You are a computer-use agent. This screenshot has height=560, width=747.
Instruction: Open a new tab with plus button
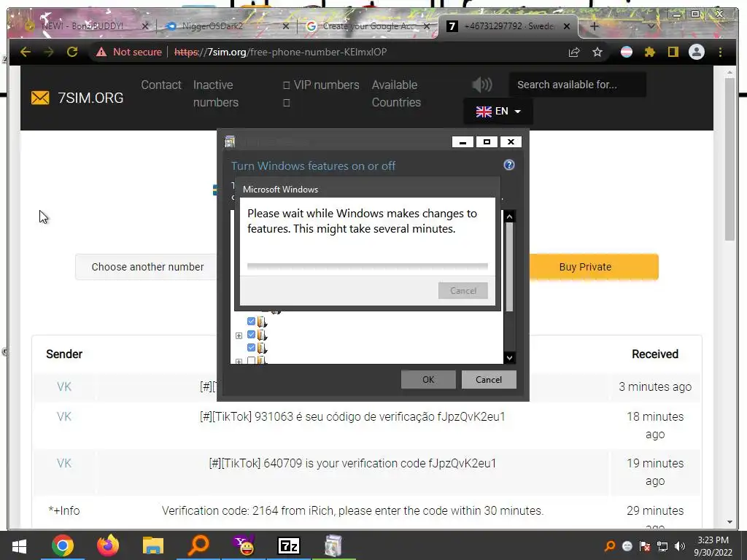[x=594, y=26]
